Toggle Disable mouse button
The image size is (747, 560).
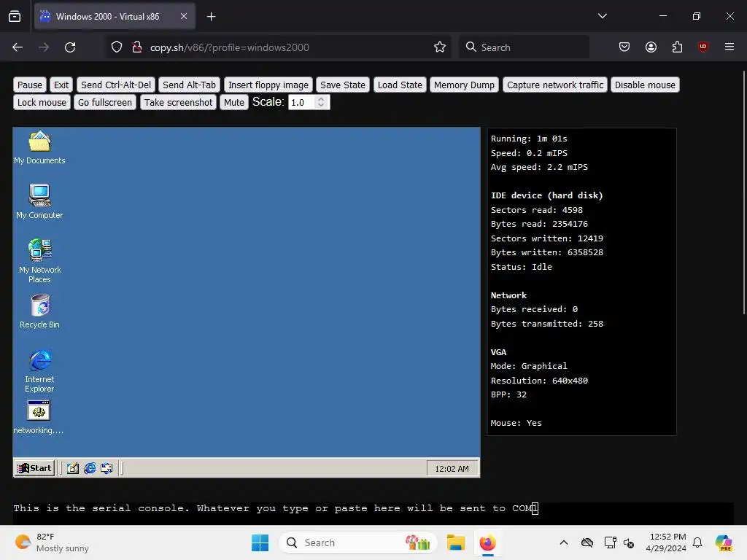click(x=645, y=85)
